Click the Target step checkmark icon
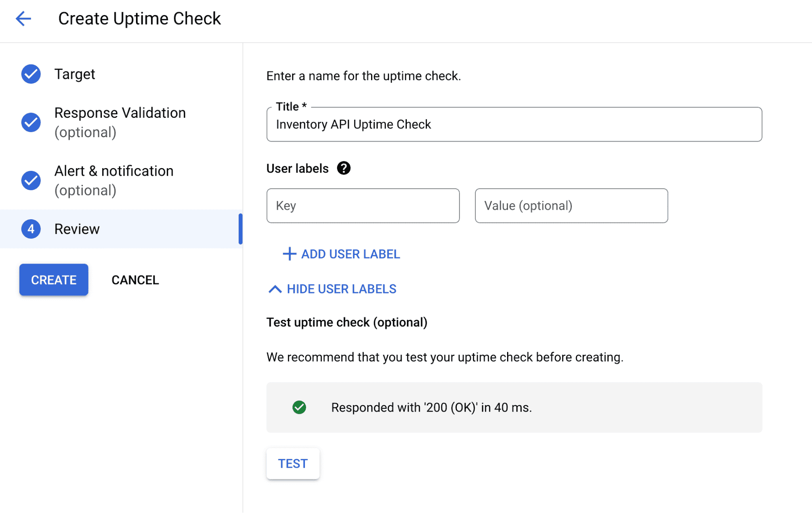 point(31,74)
